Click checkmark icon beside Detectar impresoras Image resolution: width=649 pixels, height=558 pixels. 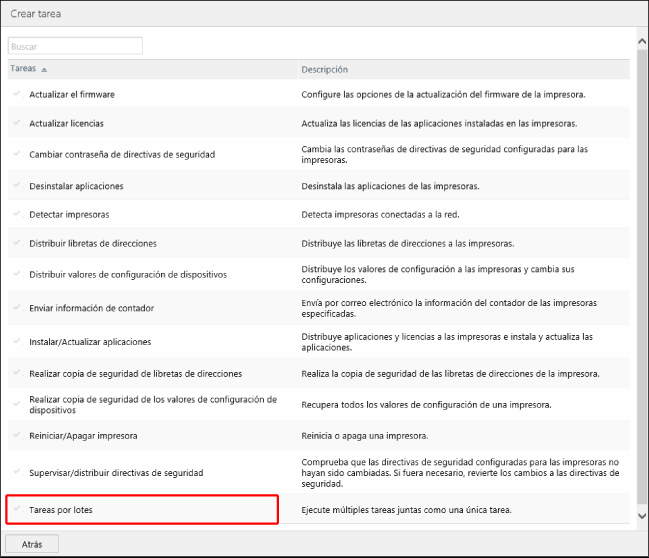(16, 215)
